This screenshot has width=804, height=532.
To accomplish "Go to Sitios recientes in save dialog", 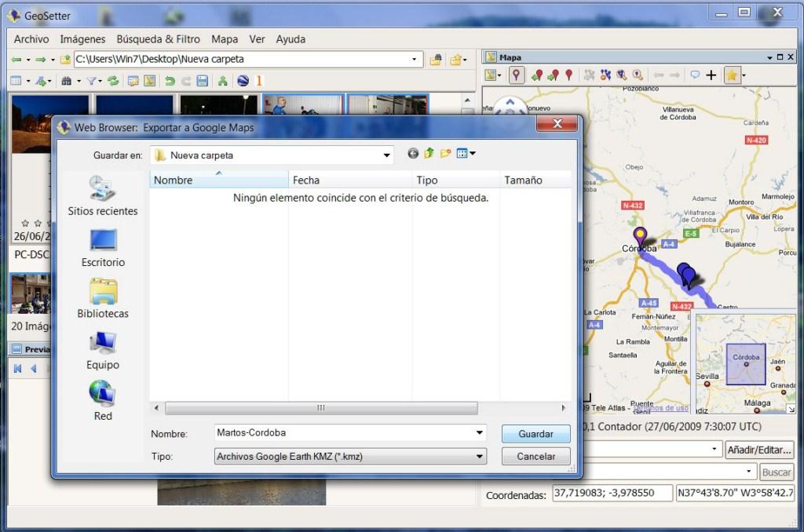I will tap(103, 196).
